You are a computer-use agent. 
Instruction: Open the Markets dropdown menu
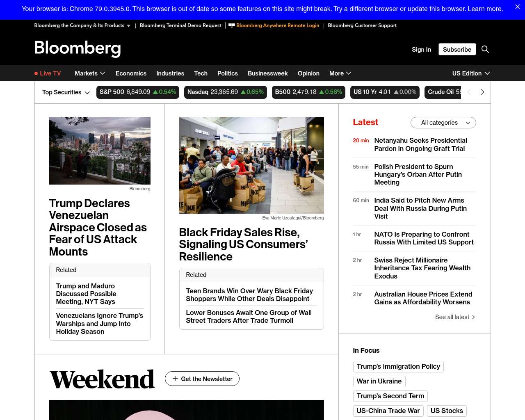[x=90, y=73]
